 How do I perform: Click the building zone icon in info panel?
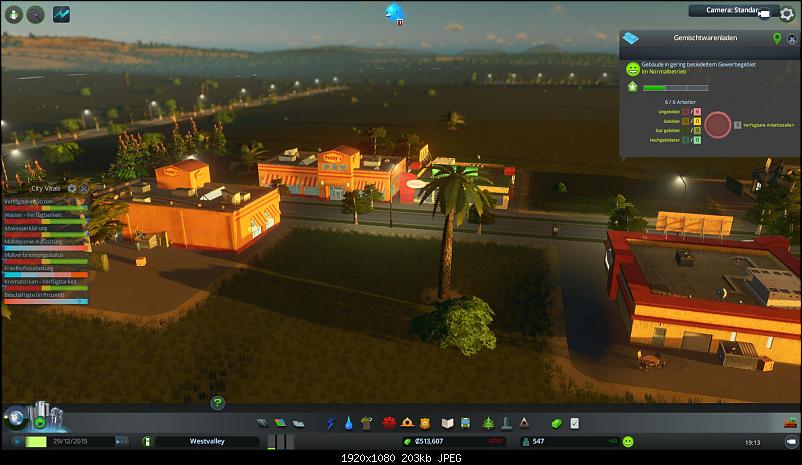pyautogui.click(x=631, y=38)
